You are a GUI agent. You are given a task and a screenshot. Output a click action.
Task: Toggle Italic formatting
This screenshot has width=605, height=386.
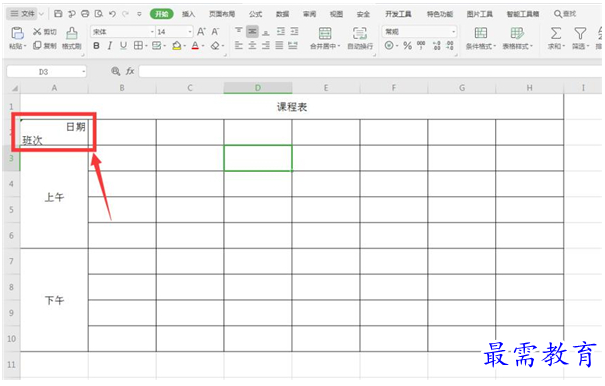point(110,46)
